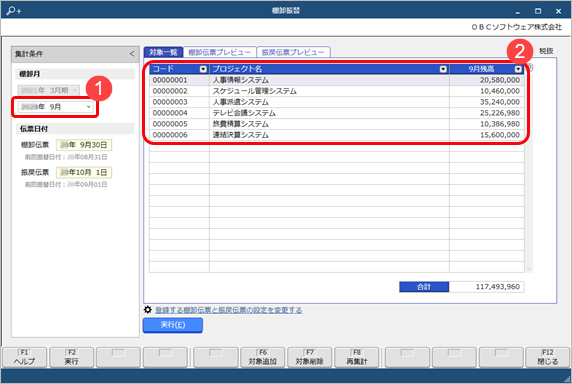Click the F2 実行 function key
The width and height of the screenshot is (572, 384).
pyautogui.click(x=72, y=357)
